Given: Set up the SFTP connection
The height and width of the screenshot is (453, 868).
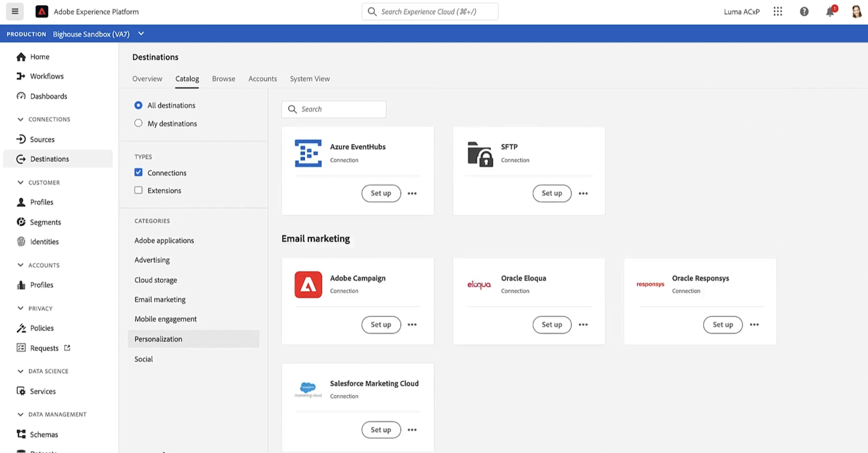Looking at the screenshot, I should [552, 193].
